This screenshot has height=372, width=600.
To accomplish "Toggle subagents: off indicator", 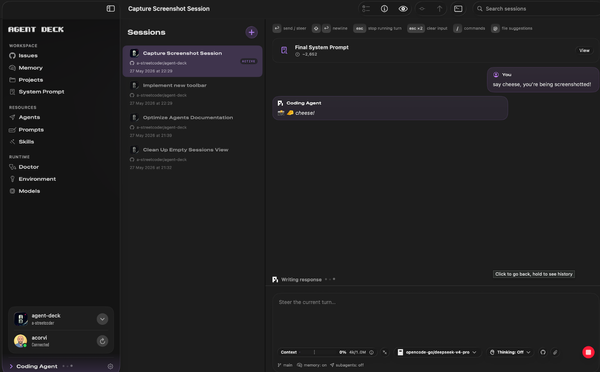I will point(347,365).
